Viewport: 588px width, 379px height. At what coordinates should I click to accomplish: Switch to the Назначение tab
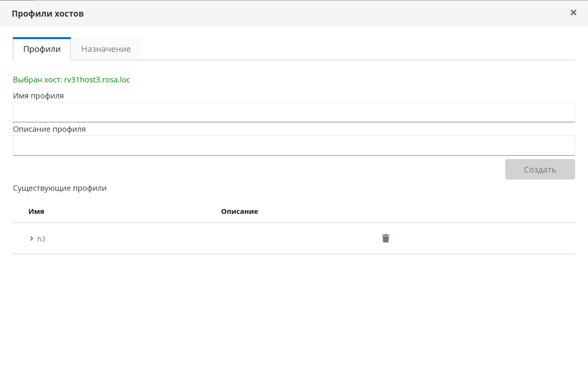(x=106, y=49)
